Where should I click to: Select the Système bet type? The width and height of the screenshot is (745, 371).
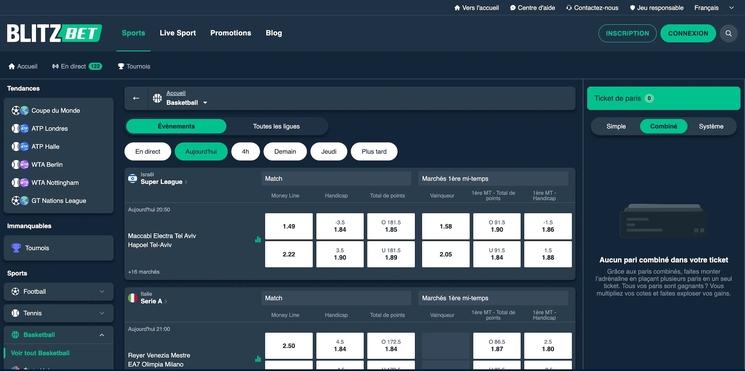pos(711,127)
